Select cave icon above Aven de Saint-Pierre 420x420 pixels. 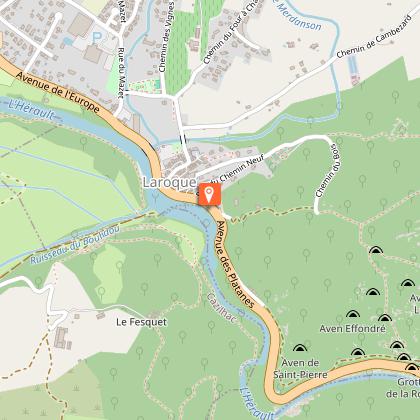pyautogui.click(x=300, y=348)
